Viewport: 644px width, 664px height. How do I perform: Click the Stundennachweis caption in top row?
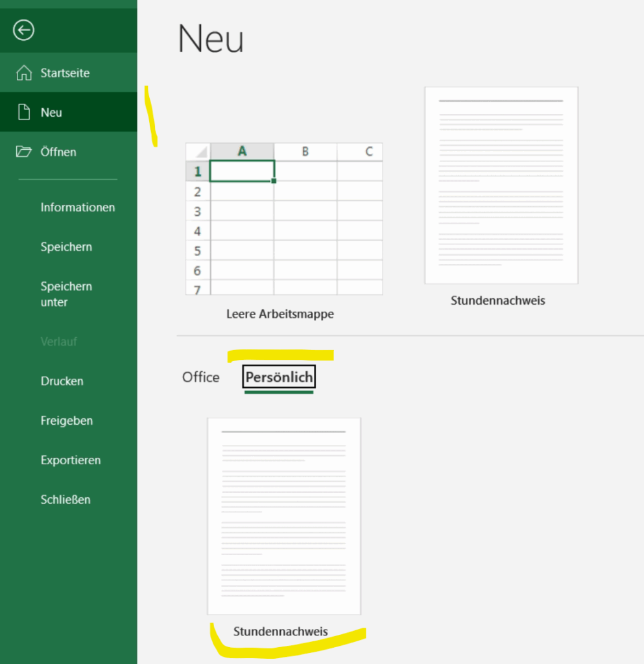point(497,301)
